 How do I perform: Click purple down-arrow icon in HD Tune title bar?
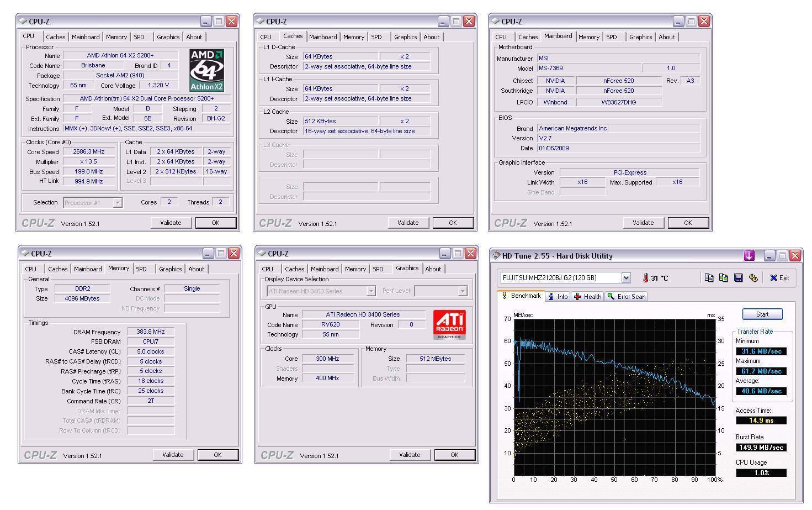pyautogui.click(x=749, y=255)
